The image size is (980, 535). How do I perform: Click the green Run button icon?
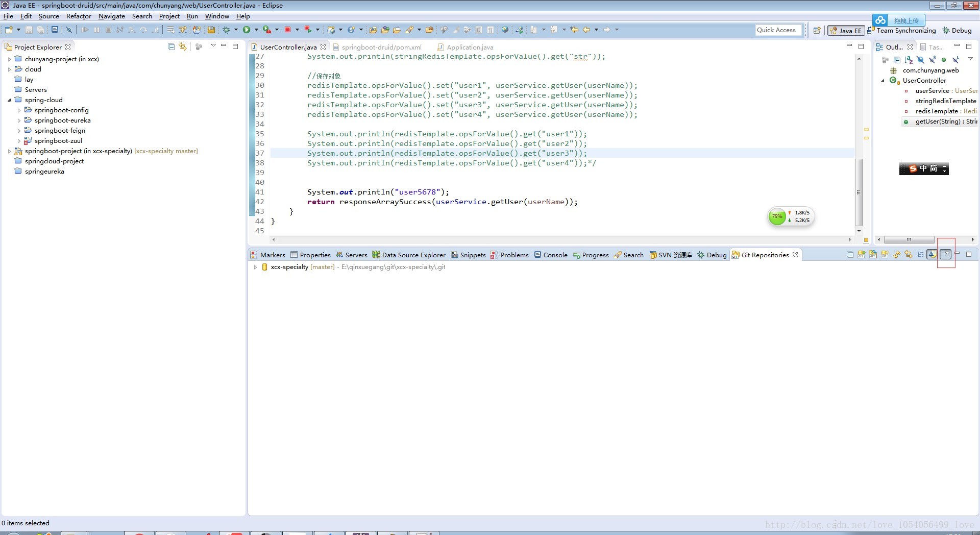[x=247, y=30]
